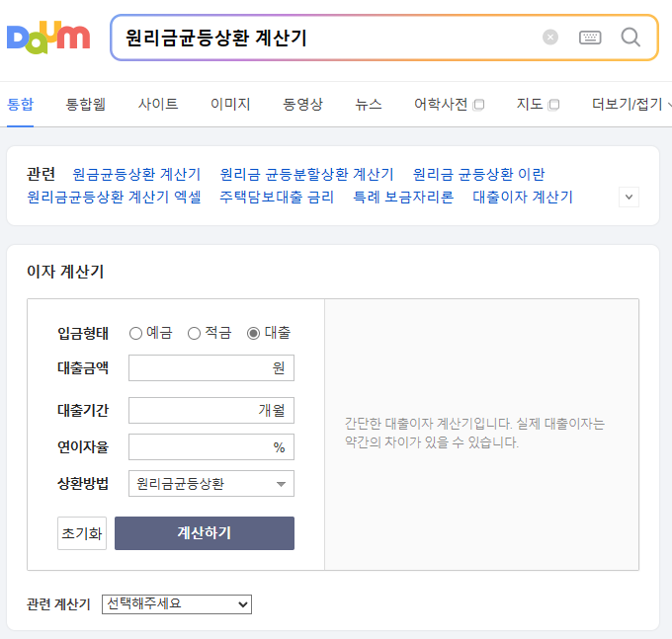
Task: Select the 대출 radio button
Action: (x=253, y=333)
